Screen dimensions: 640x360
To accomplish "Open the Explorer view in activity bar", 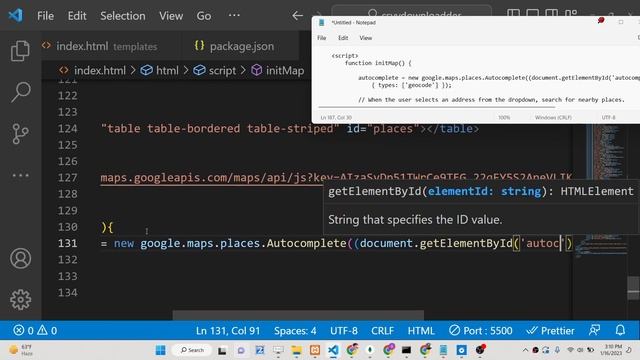I will coord(20,51).
